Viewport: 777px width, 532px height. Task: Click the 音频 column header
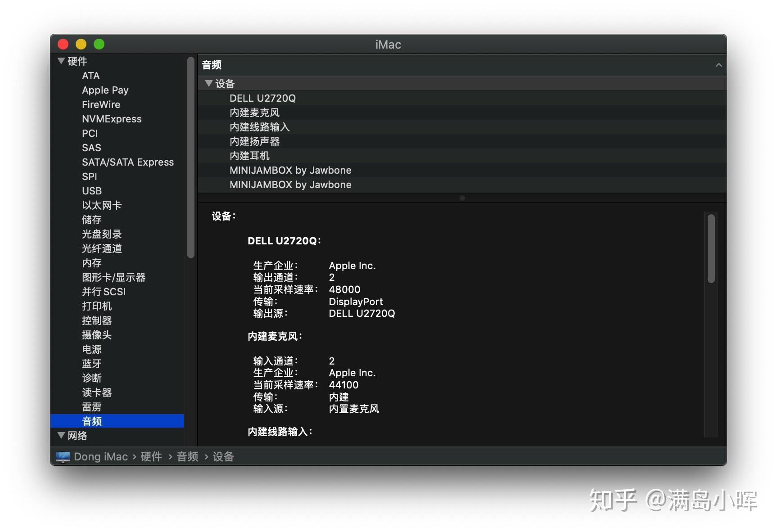point(462,65)
